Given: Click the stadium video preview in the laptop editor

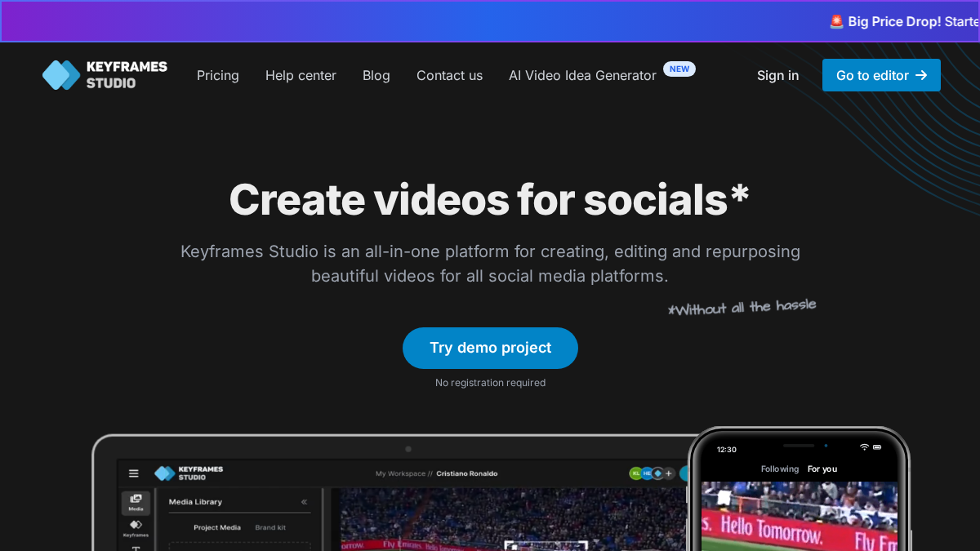Looking at the screenshot, I should coord(514,520).
